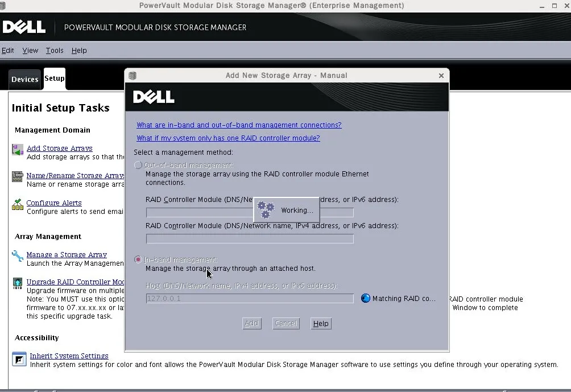Click the Initial Setup Tasks heading
Image resolution: width=571 pixels, height=392 pixels.
(x=60, y=108)
